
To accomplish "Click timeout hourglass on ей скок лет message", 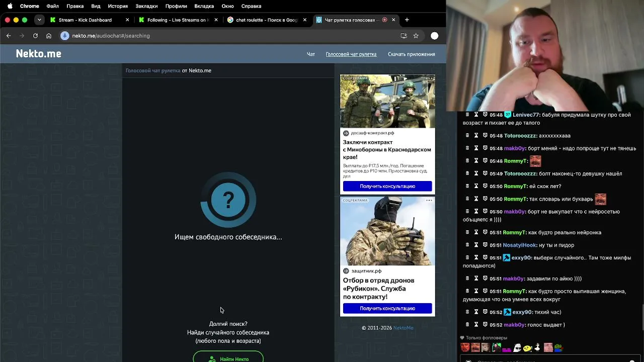I will [476, 186].
